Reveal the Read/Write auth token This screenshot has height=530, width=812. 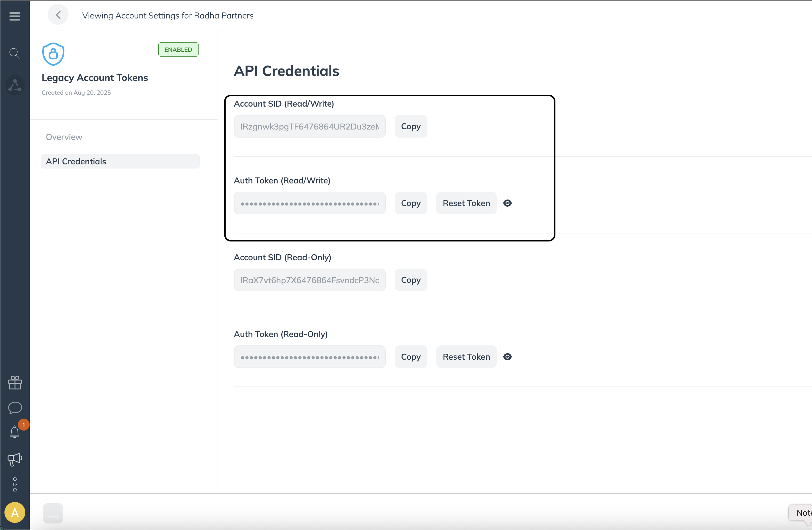(x=507, y=203)
